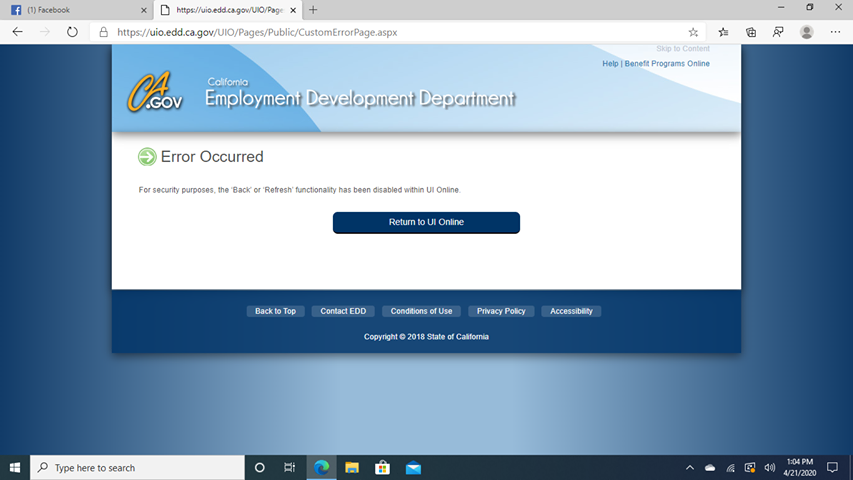The width and height of the screenshot is (853, 480).
Task: Click the security shield icon in the system tray
Action: (x=750, y=467)
